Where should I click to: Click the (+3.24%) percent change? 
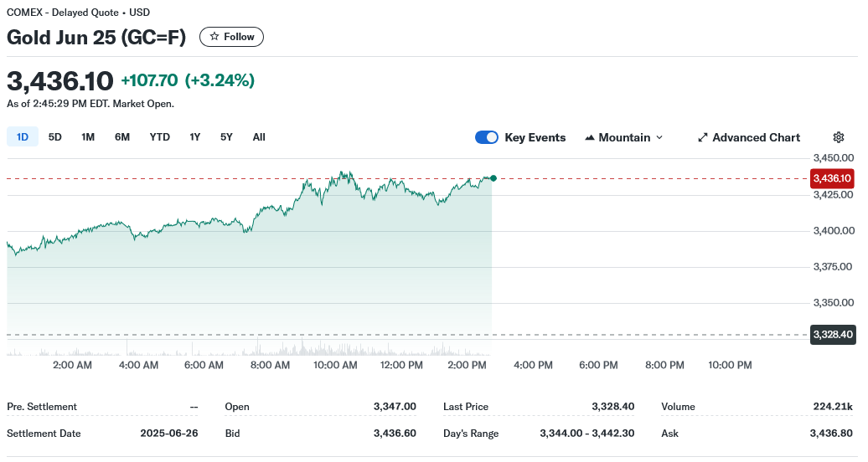pos(220,80)
